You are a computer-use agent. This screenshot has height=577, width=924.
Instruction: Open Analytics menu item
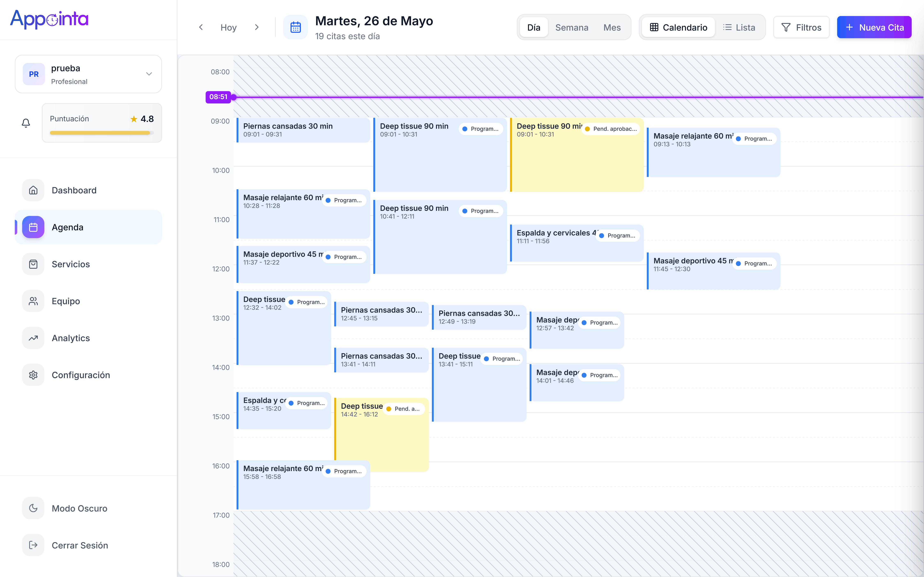(88, 338)
